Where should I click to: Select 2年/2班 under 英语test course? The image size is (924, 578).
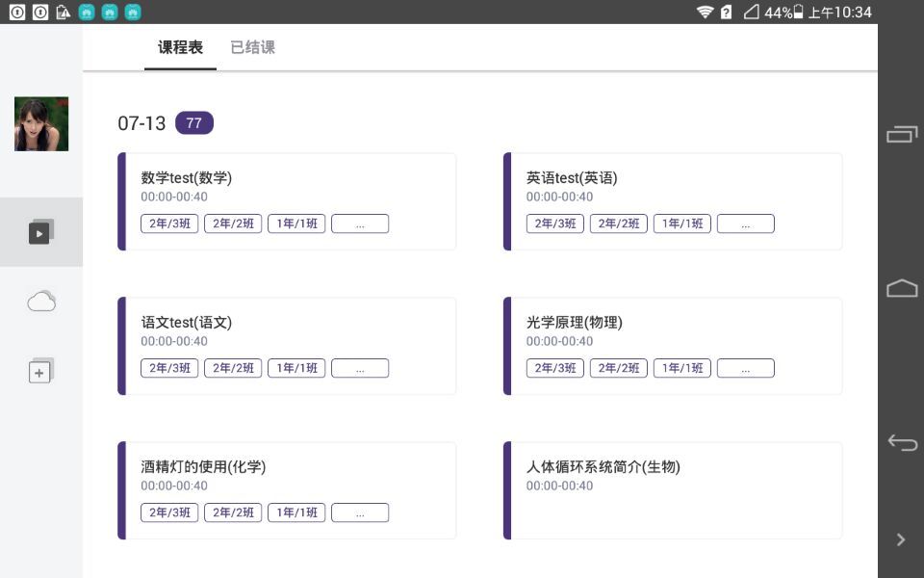pyautogui.click(x=617, y=223)
